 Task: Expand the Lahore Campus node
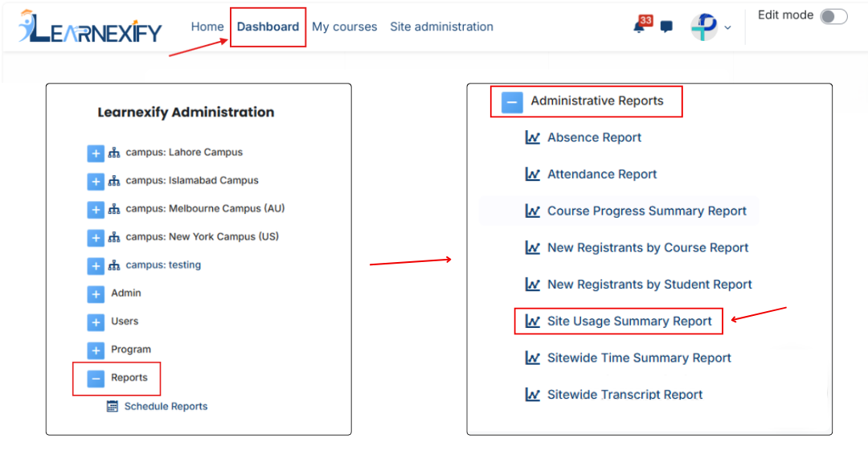pyautogui.click(x=96, y=154)
